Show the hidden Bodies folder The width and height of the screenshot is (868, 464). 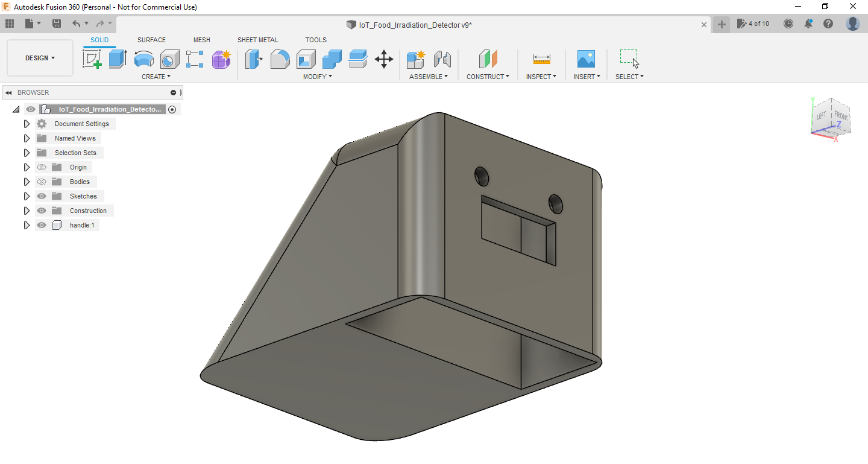click(41, 181)
